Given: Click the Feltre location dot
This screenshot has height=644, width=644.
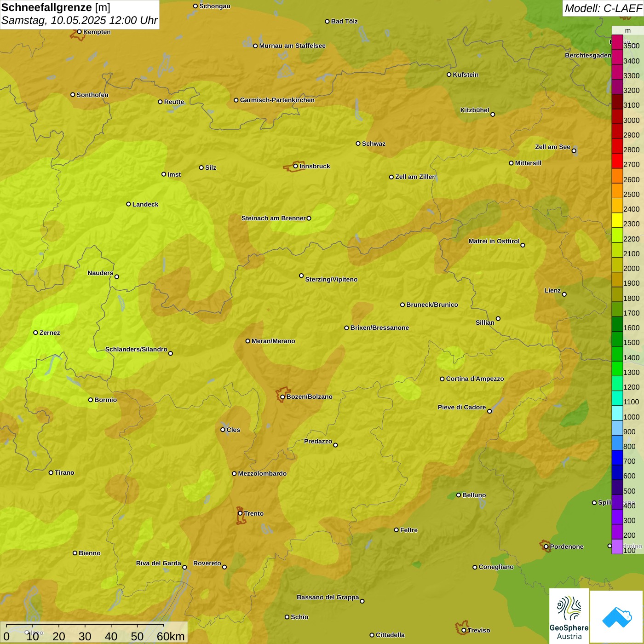Looking at the screenshot, I should pos(396,530).
